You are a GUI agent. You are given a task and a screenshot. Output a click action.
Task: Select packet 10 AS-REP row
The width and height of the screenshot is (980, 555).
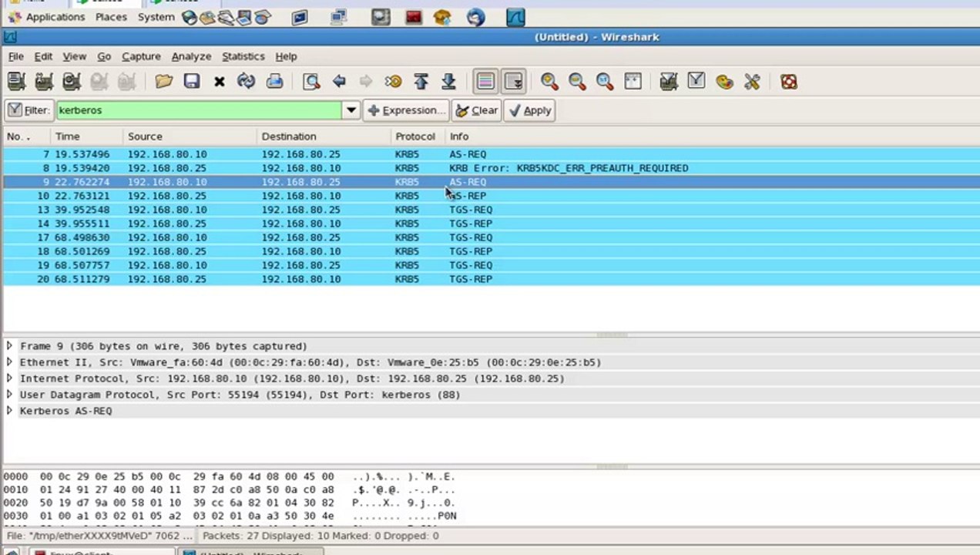coord(491,196)
